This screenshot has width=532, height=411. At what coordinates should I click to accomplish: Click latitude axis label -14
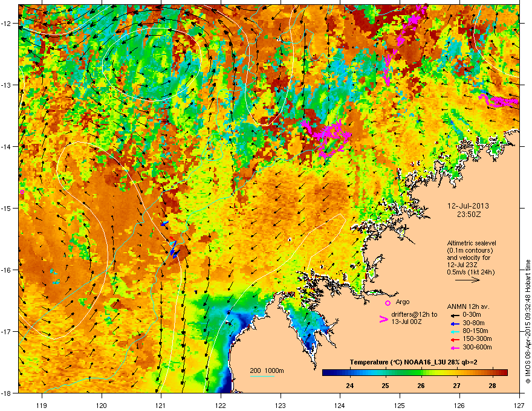coord(6,146)
